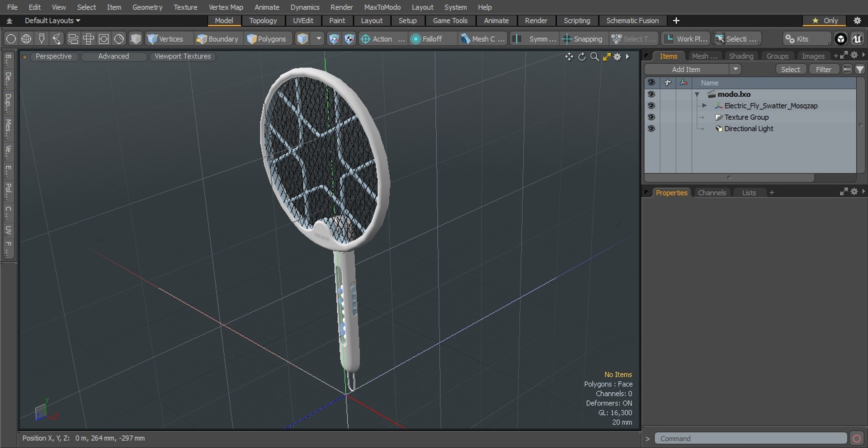Screen dimensions: 868x448
Task: Click the viewport rotate icon
Action: [582, 57]
